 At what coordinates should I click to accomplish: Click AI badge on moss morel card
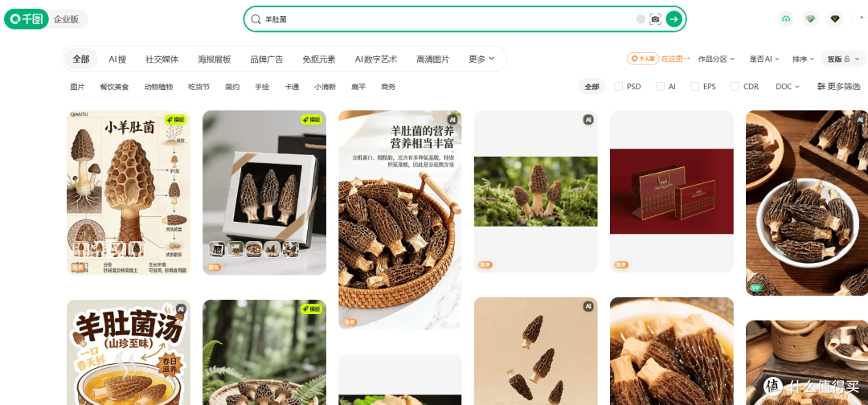[x=588, y=120]
